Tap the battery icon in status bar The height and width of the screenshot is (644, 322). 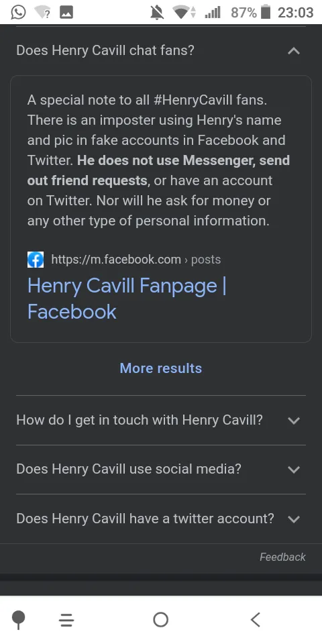click(266, 12)
